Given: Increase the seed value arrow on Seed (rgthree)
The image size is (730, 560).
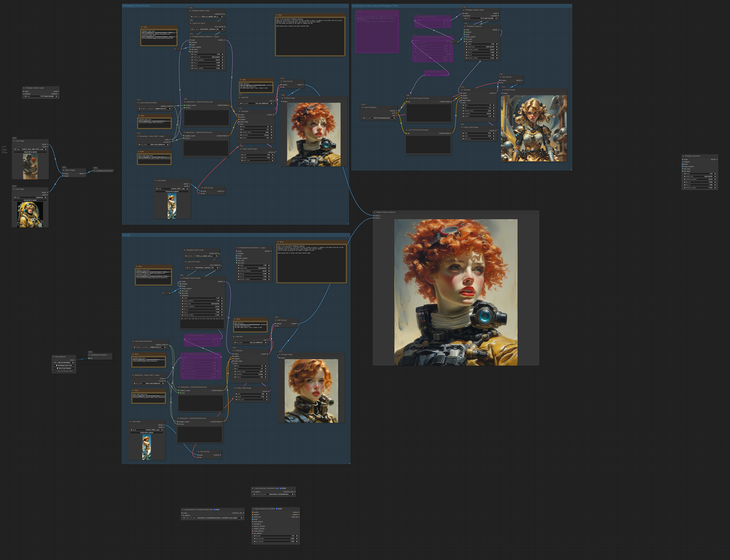Looking at the screenshot, I should click(x=73, y=363).
